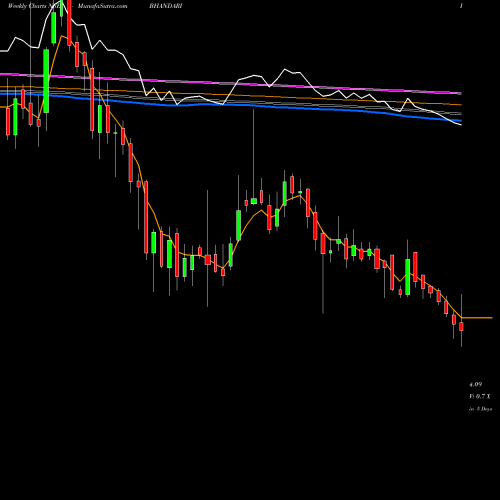This screenshot has width=500, height=500.
Task: Click the 'in 5 Days' text
Action: (x=480, y=409)
